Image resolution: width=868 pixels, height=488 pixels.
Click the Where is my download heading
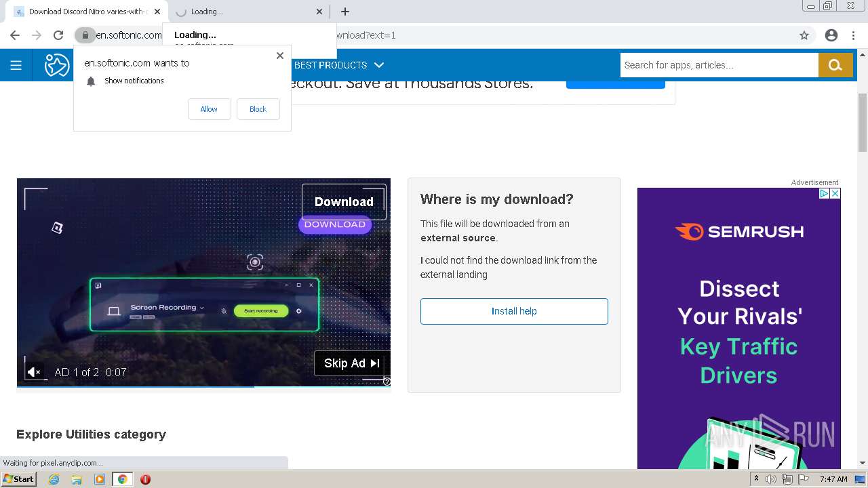[497, 199]
